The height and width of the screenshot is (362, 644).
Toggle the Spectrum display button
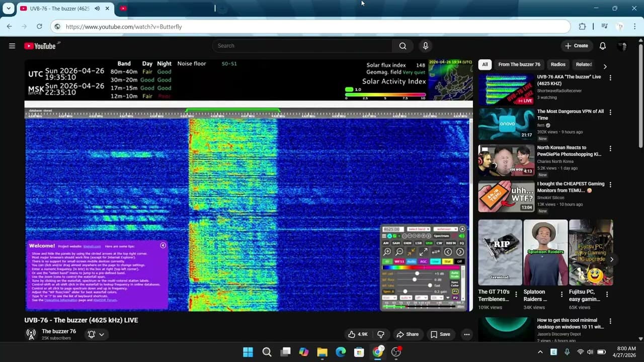click(x=441, y=236)
